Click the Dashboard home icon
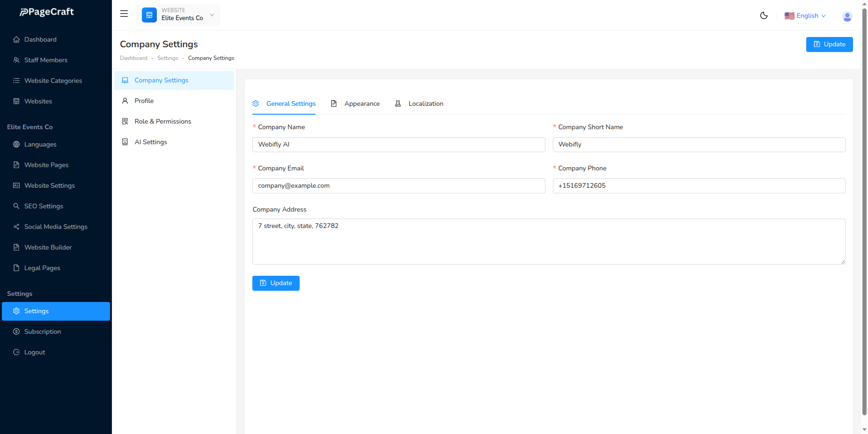Screen dimensions: 868x434 pos(16,40)
